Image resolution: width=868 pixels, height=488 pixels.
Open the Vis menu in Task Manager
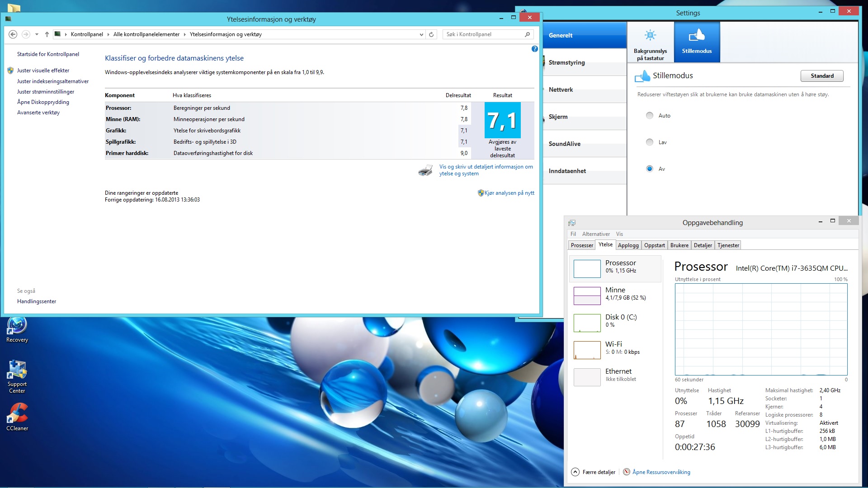coord(619,234)
